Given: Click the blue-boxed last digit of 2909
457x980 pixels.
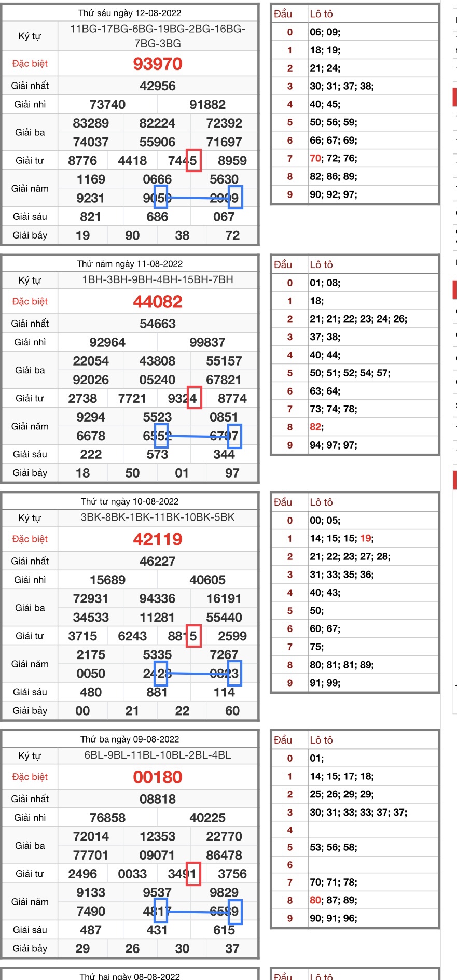Looking at the screenshot, I should [x=235, y=198].
